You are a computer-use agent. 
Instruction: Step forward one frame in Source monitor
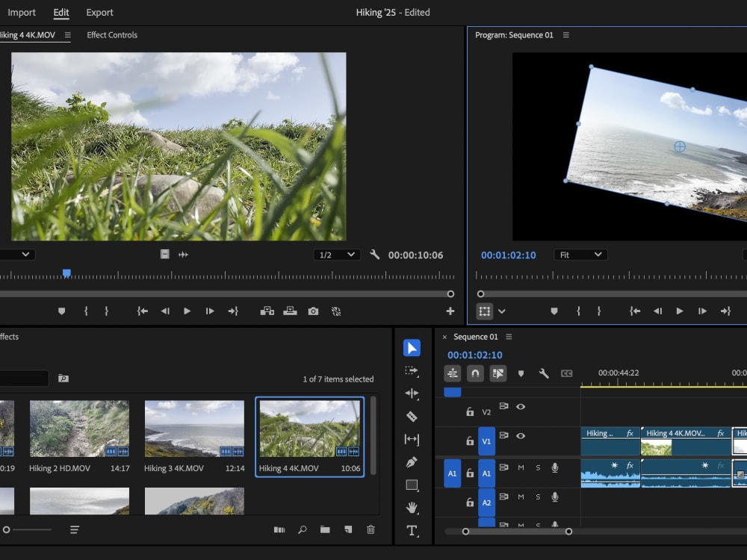tap(210, 311)
